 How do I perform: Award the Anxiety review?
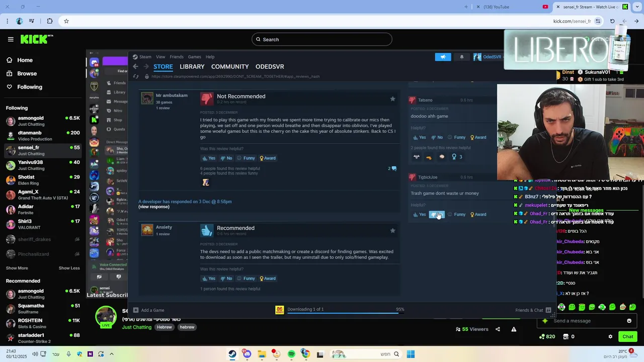(268, 279)
